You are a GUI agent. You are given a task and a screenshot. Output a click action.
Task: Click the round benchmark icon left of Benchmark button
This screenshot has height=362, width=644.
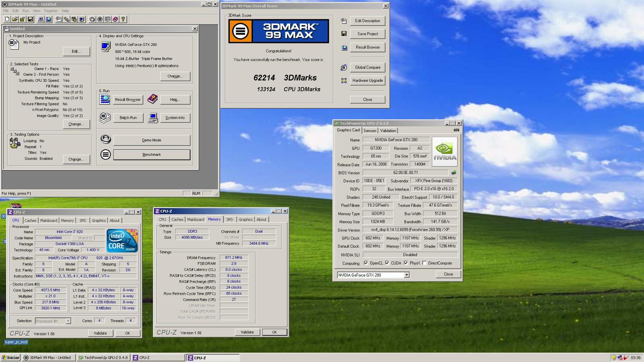tap(105, 155)
